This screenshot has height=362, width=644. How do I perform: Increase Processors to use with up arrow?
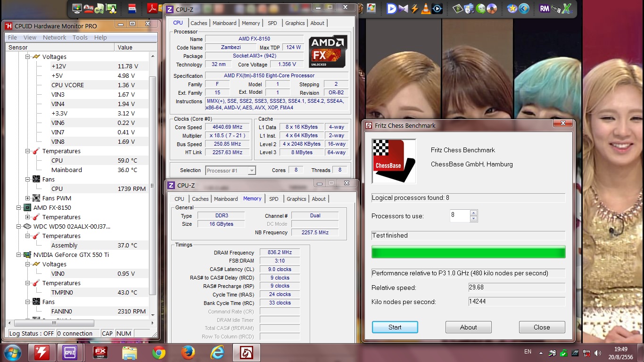(x=474, y=213)
